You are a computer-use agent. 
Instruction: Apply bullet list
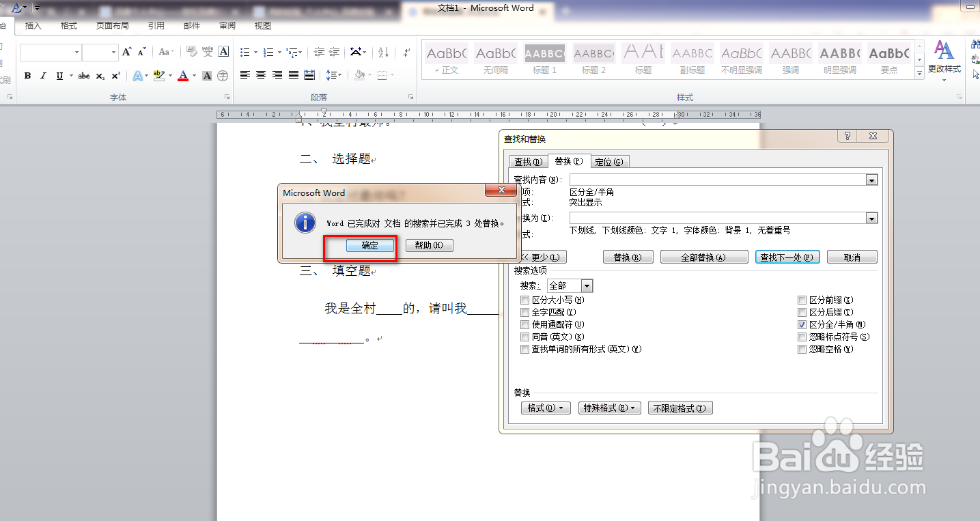coord(245,52)
